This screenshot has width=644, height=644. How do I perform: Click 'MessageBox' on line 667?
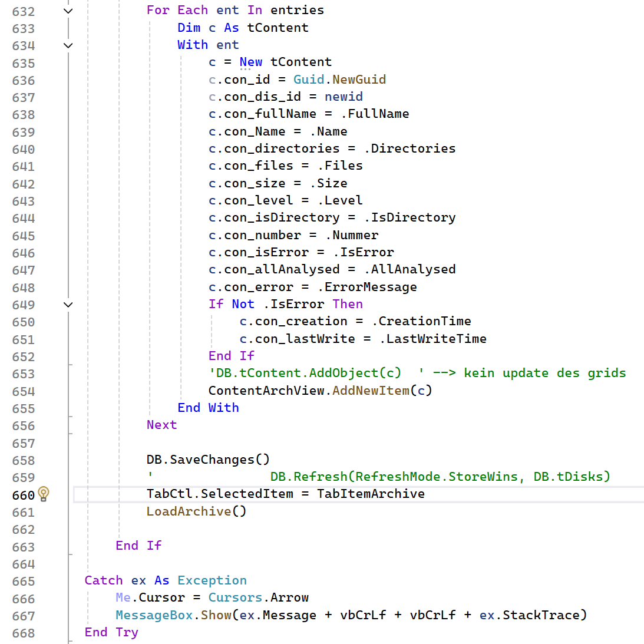154,615
